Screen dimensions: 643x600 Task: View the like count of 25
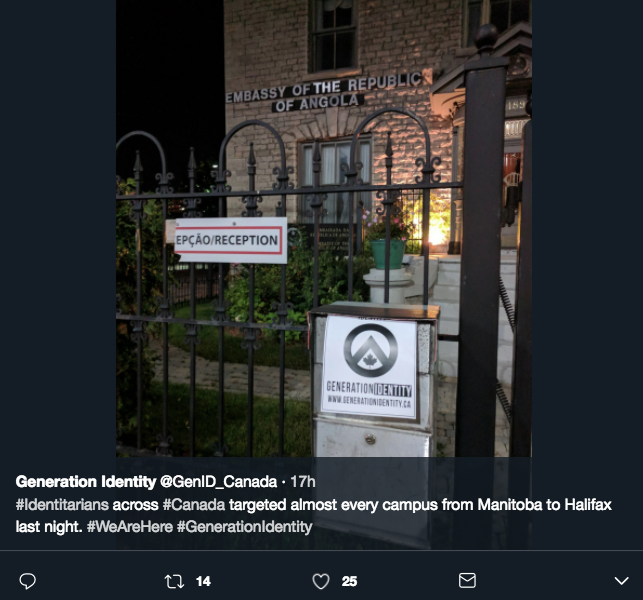pos(349,582)
